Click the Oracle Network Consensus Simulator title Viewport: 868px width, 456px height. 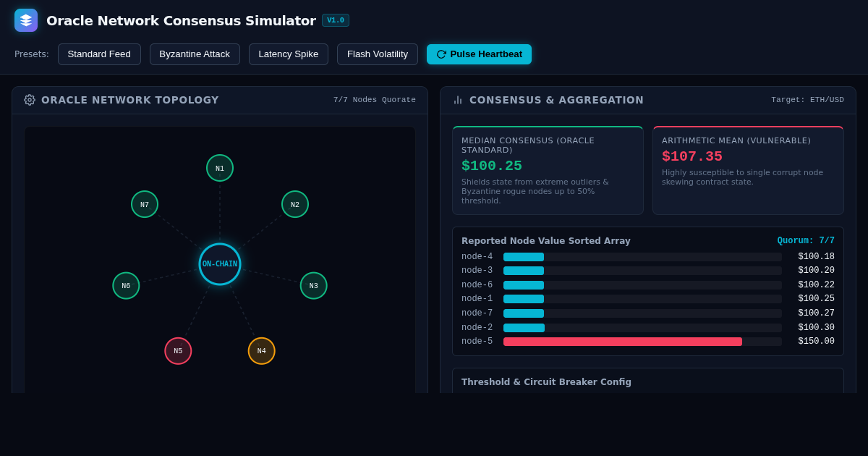pos(181,20)
